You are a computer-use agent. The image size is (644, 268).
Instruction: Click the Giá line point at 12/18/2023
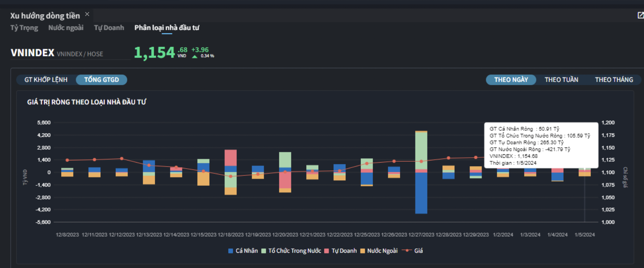point(231,177)
